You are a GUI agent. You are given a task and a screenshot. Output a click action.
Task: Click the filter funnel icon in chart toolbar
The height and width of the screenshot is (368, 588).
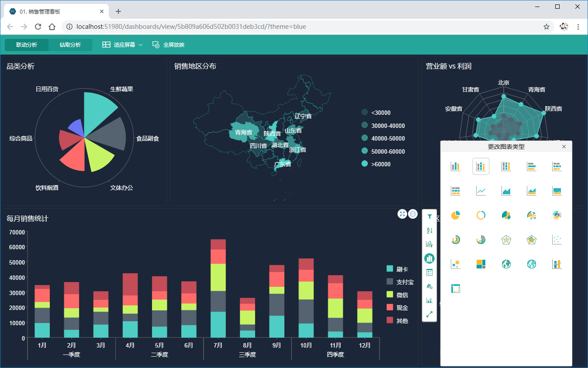[429, 217]
